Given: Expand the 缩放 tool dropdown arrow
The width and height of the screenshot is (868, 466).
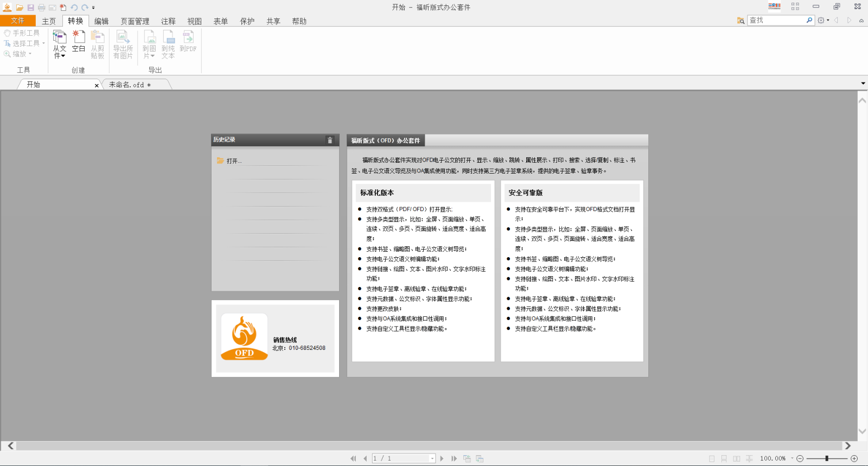Looking at the screenshot, I should 30,54.
